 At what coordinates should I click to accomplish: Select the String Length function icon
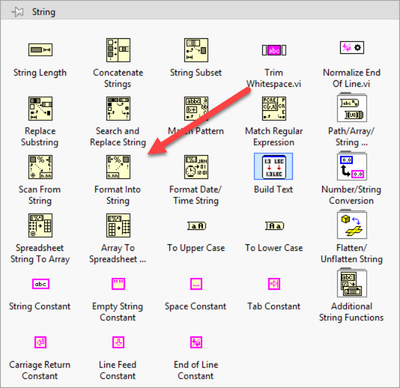(40, 50)
